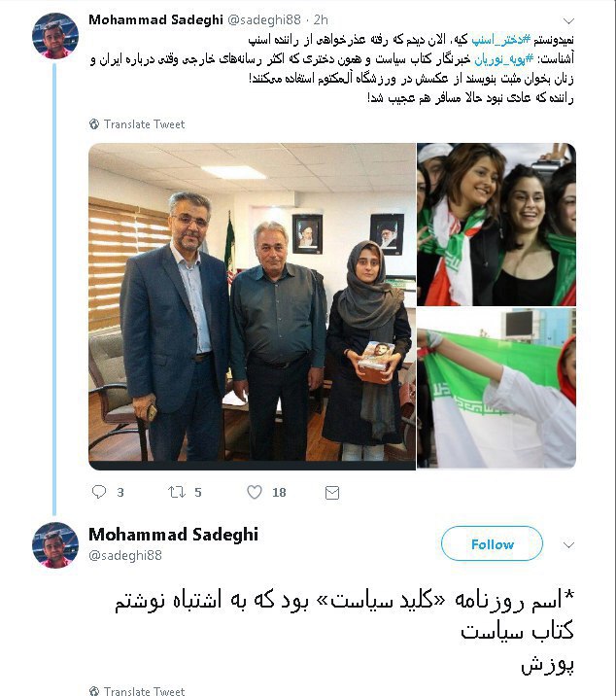Screen dimensions: 616x696
Task: Open the #پویه_نوریان hashtag link
Action: 503,59
